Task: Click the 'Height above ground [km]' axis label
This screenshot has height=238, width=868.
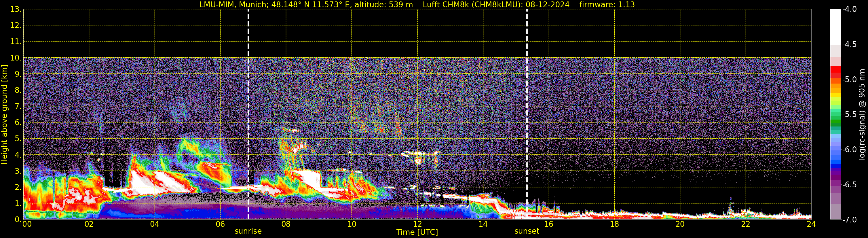Action: [x=4, y=115]
